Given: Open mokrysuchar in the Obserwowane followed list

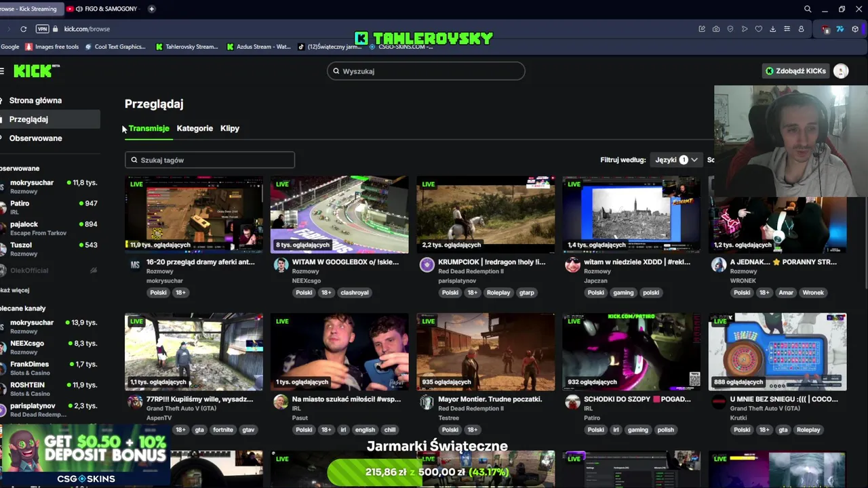Looking at the screenshot, I should 49,186.
